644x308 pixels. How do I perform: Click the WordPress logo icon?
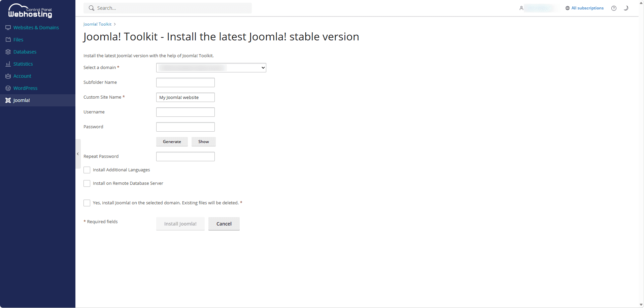coord(8,88)
